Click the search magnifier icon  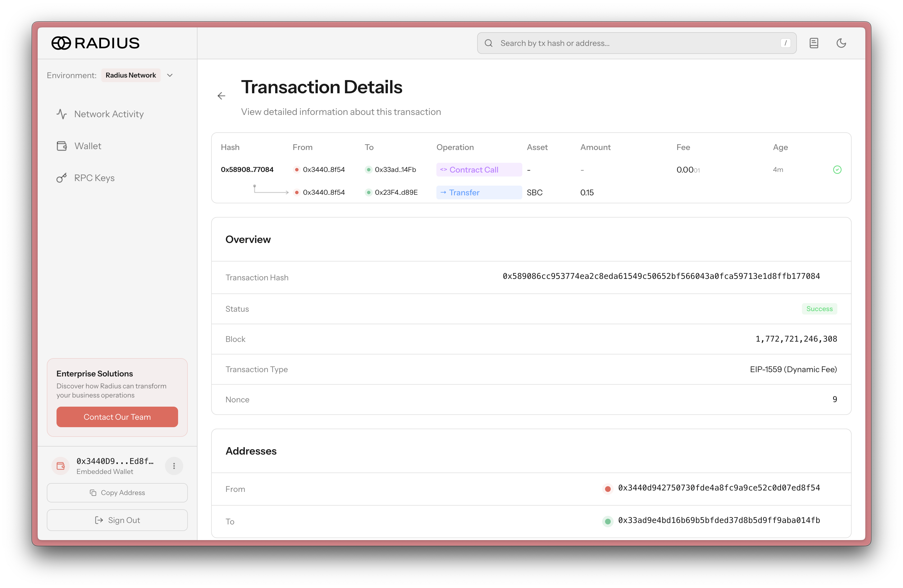coord(489,43)
